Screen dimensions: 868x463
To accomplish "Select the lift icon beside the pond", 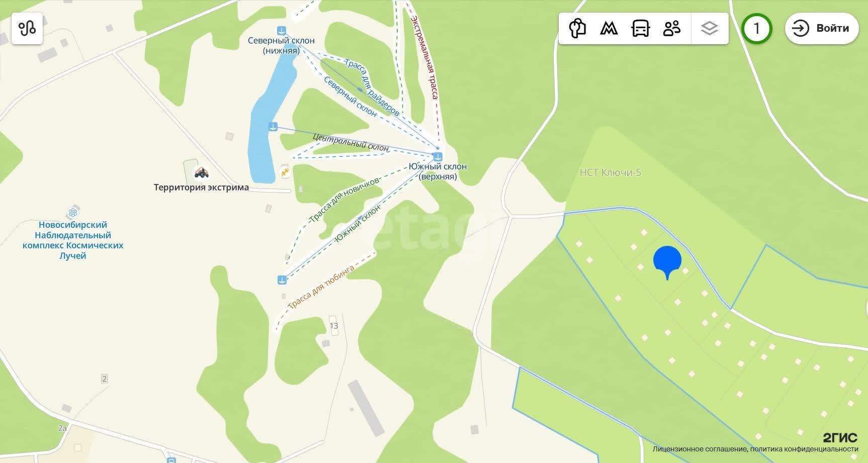I will coord(273,126).
